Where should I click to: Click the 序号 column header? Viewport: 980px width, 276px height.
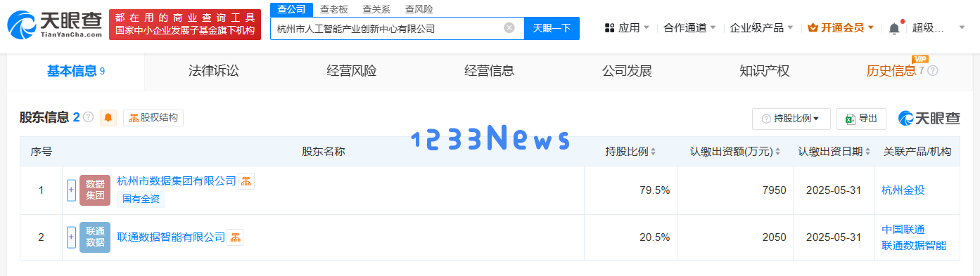[41, 152]
